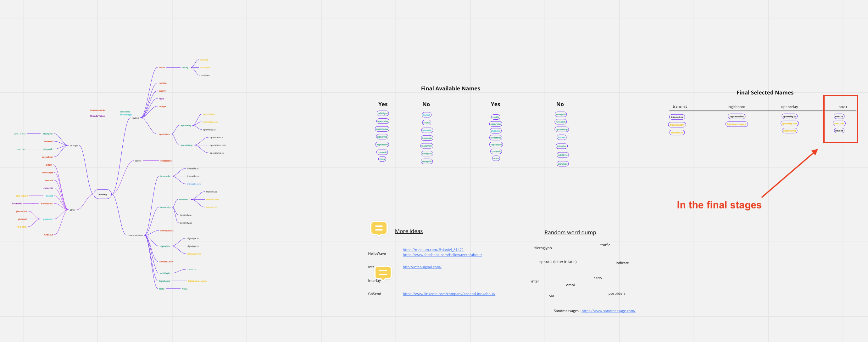868x342 pixels.
Task: Open the medium.com/@daniel_81472 link
Action: coord(433,250)
